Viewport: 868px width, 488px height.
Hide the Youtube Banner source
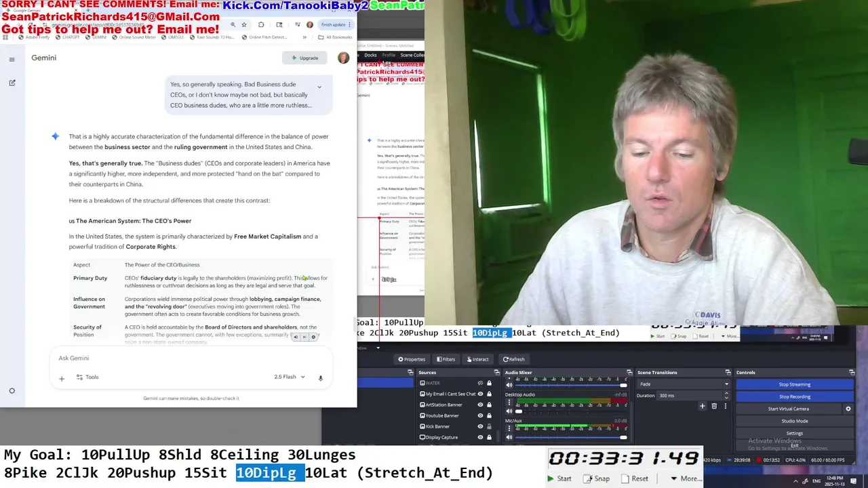(x=480, y=415)
